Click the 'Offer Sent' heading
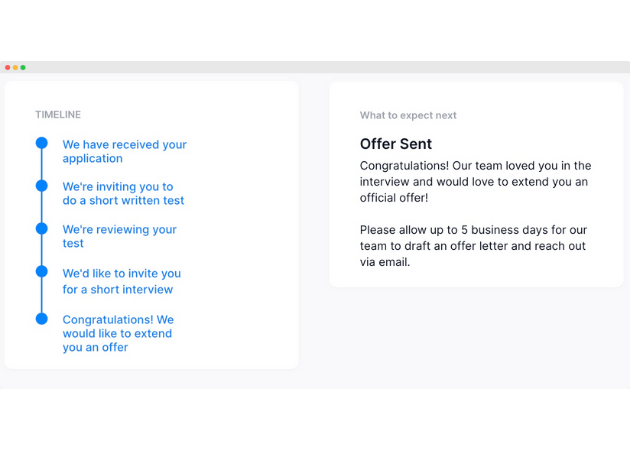 click(396, 144)
